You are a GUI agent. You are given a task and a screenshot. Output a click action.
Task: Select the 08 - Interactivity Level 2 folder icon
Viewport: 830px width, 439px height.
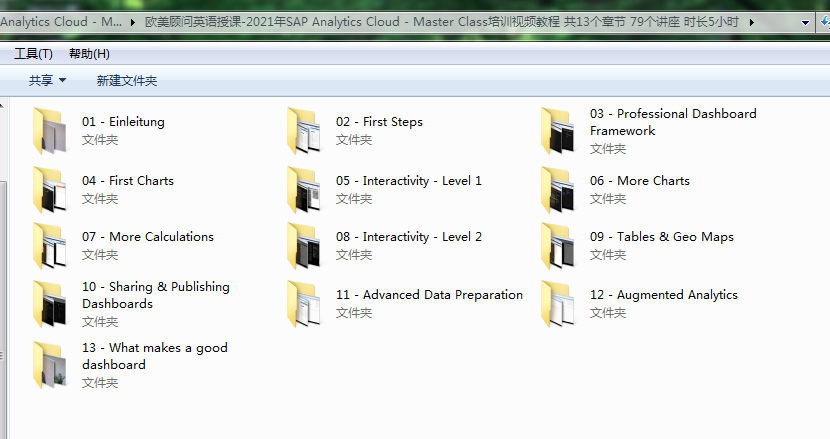coord(304,246)
